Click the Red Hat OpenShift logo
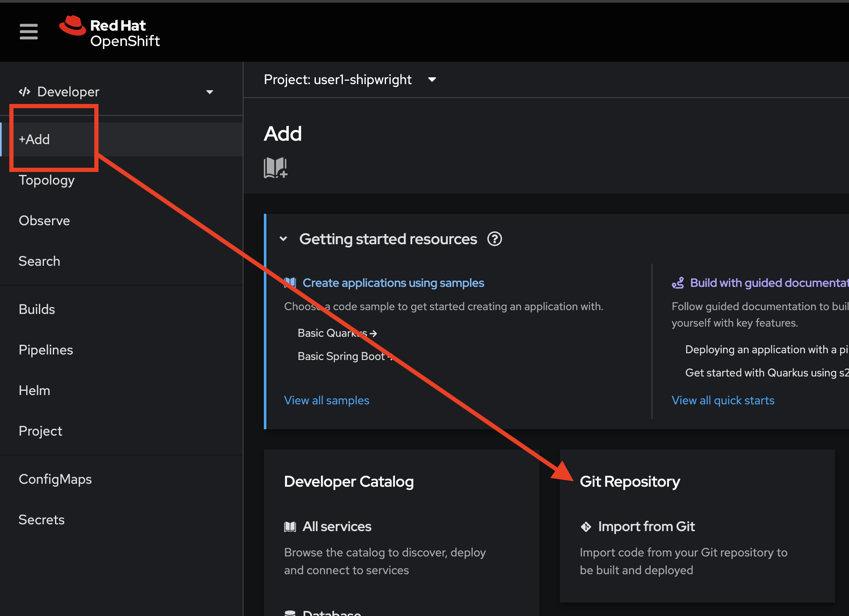 [110, 32]
